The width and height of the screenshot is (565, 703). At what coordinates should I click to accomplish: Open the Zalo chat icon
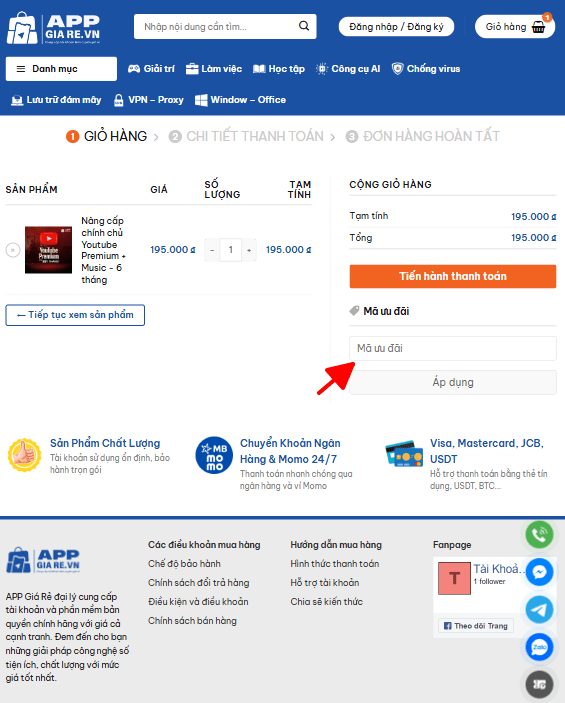point(539,647)
